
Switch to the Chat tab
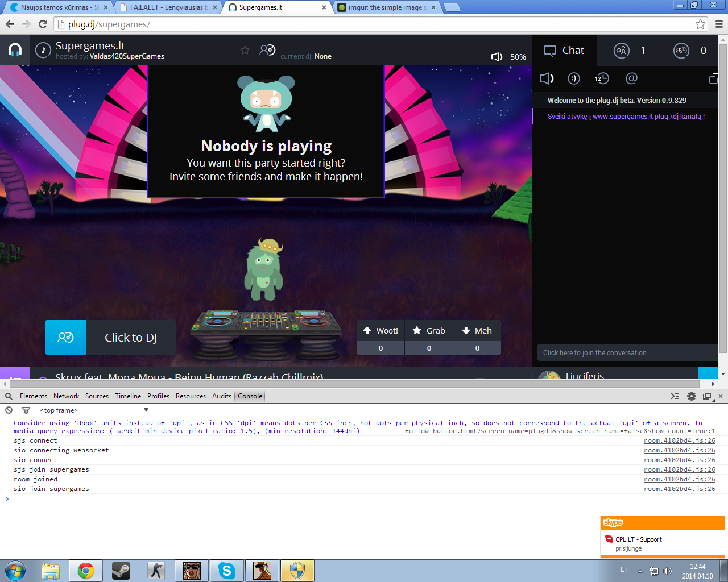(x=564, y=51)
